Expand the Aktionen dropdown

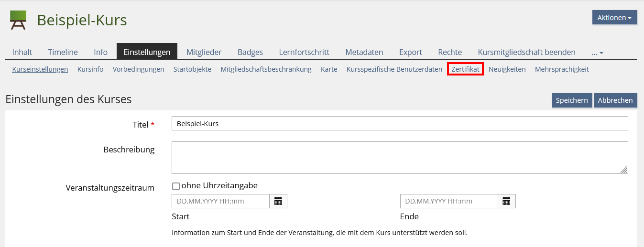click(614, 18)
